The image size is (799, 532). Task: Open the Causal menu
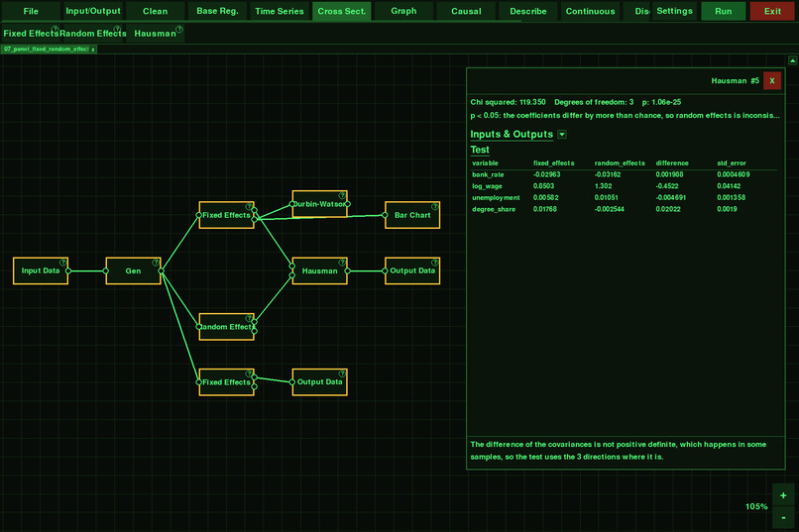pos(466,11)
